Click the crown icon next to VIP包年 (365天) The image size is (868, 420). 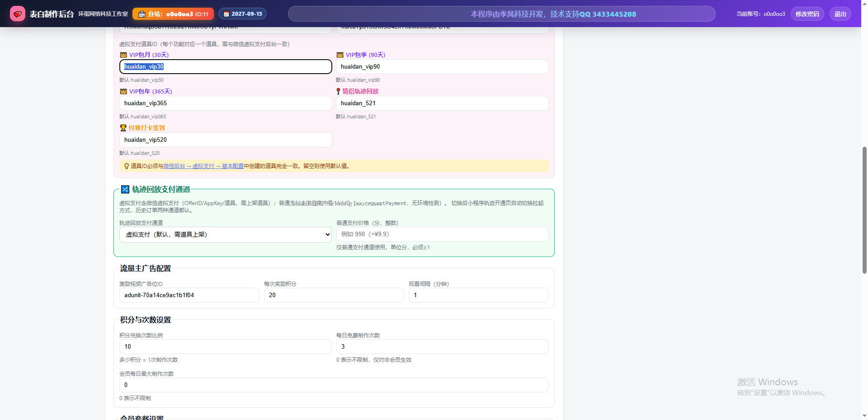[123, 91]
